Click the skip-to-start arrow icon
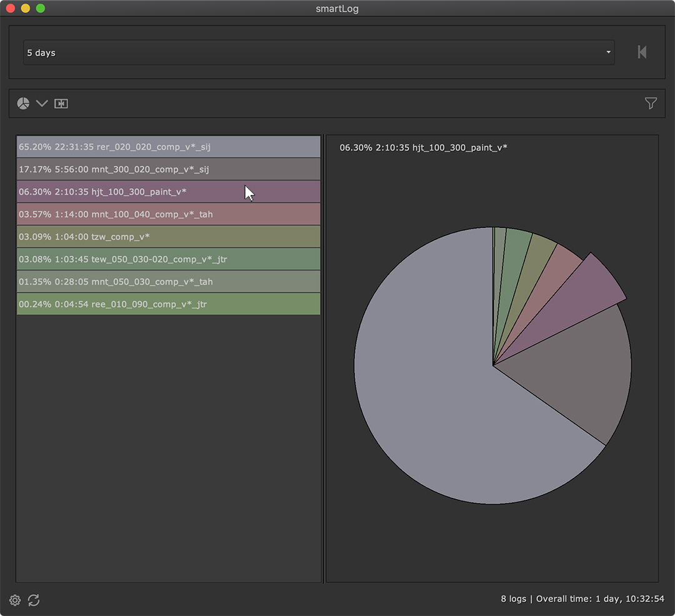Viewport: 675px width, 616px height. 642,52
